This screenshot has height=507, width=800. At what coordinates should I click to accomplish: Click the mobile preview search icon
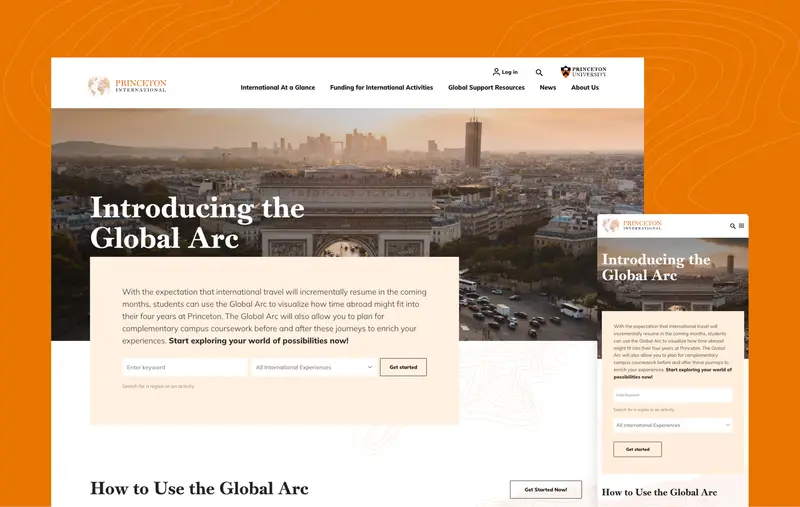tap(733, 226)
